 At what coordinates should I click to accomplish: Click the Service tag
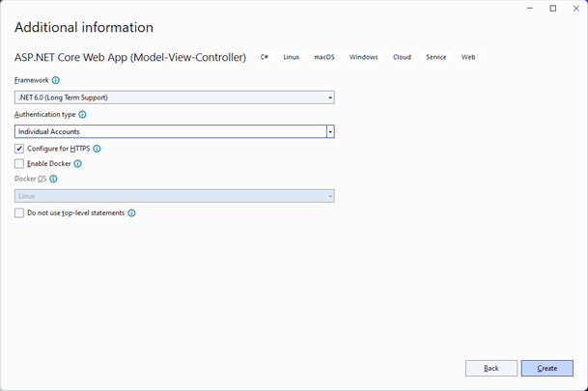pos(436,57)
